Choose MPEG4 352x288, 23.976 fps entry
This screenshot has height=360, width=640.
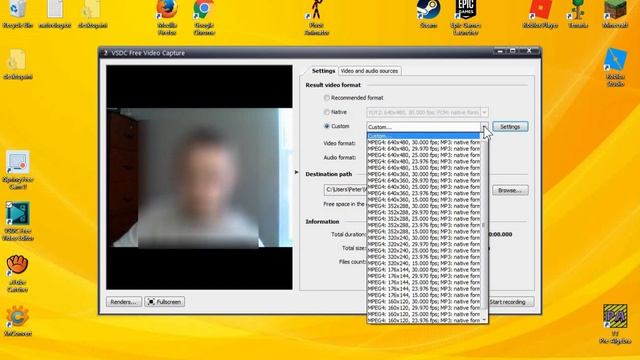[423, 225]
